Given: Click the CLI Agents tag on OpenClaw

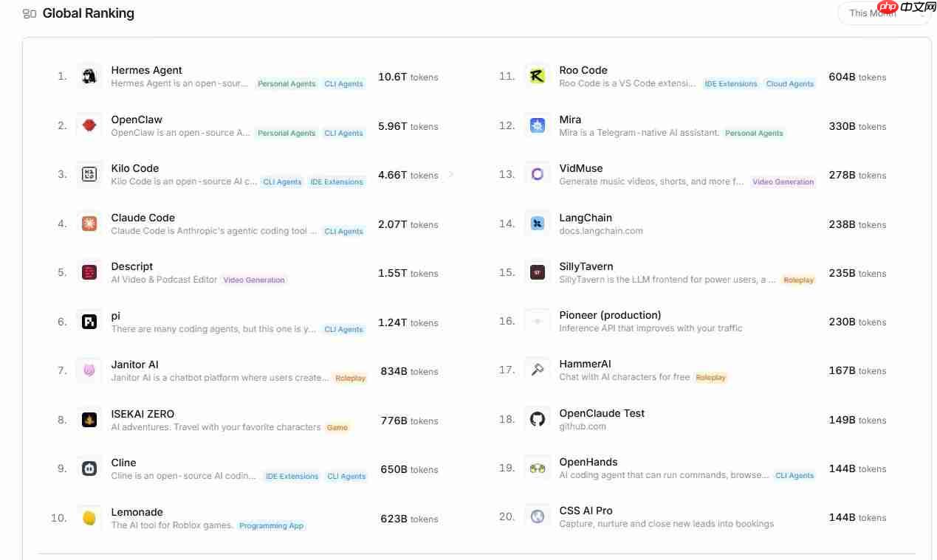Looking at the screenshot, I should pos(344,134).
